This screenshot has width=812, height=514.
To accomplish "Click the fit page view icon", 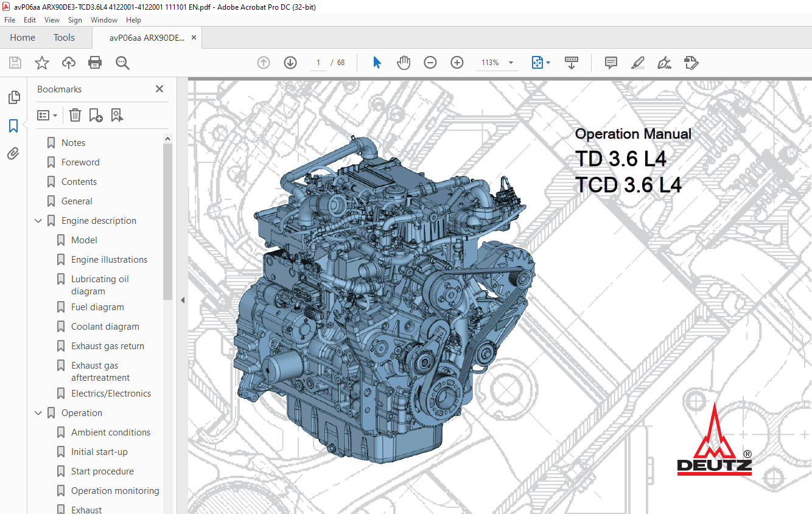I will [537, 63].
